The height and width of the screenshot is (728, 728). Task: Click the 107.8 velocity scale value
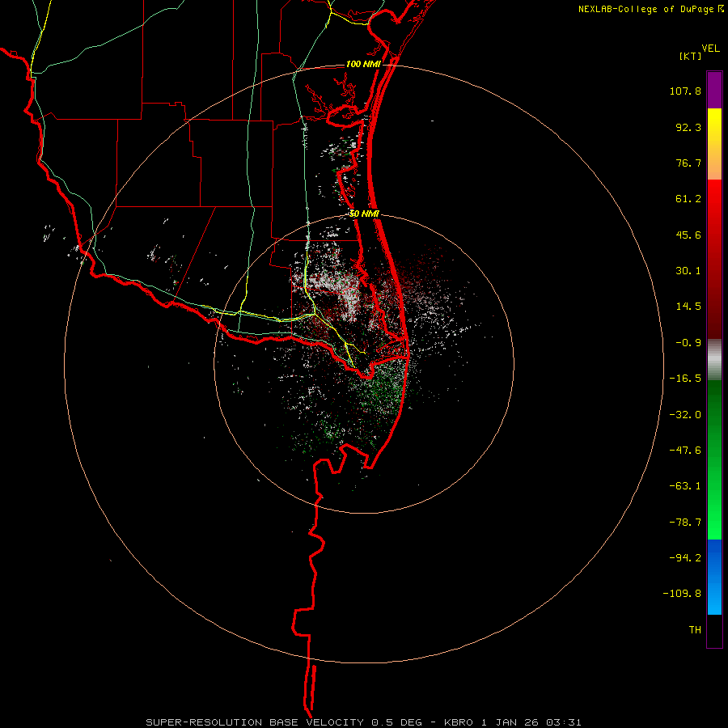685,91
